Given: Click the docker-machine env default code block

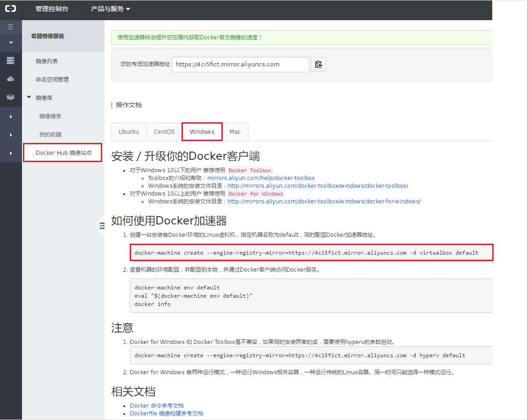Looking at the screenshot, I should tap(311, 295).
